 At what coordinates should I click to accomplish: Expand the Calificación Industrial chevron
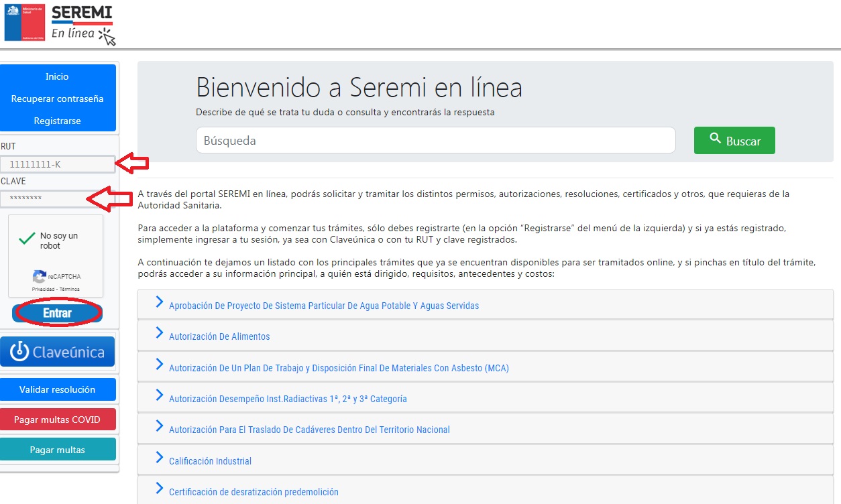pos(160,460)
